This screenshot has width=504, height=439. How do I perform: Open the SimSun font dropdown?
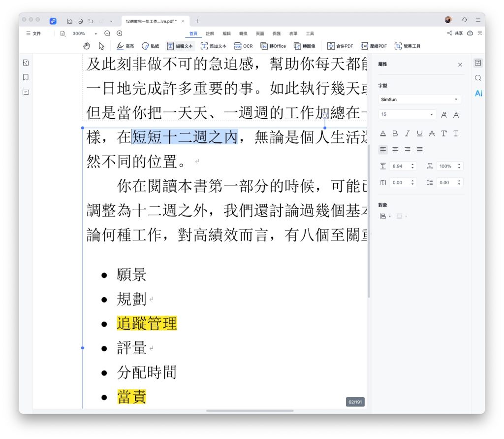point(419,100)
